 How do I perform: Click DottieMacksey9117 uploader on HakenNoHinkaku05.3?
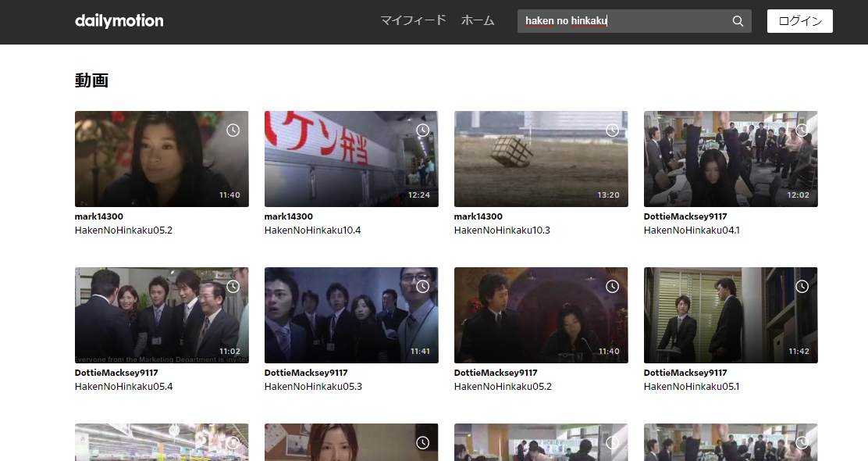coord(306,373)
